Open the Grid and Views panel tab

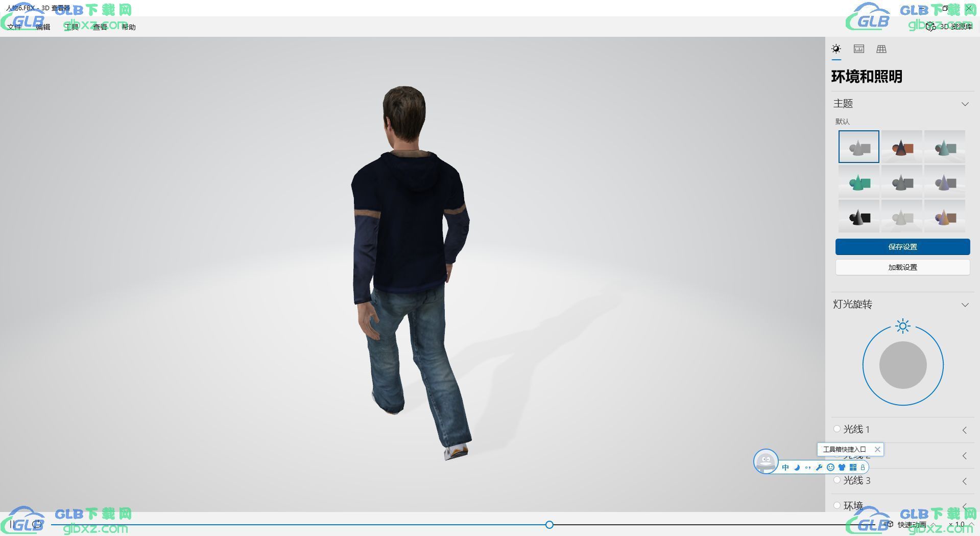pos(881,49)
